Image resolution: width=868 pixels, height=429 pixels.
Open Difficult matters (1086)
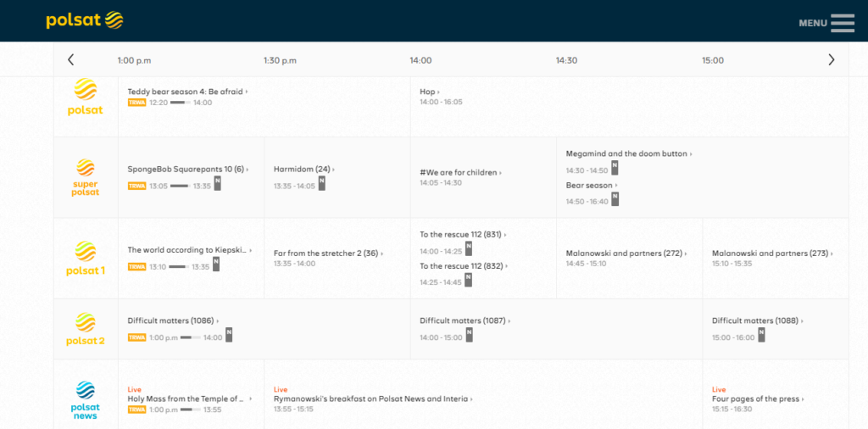coord(173,320)
